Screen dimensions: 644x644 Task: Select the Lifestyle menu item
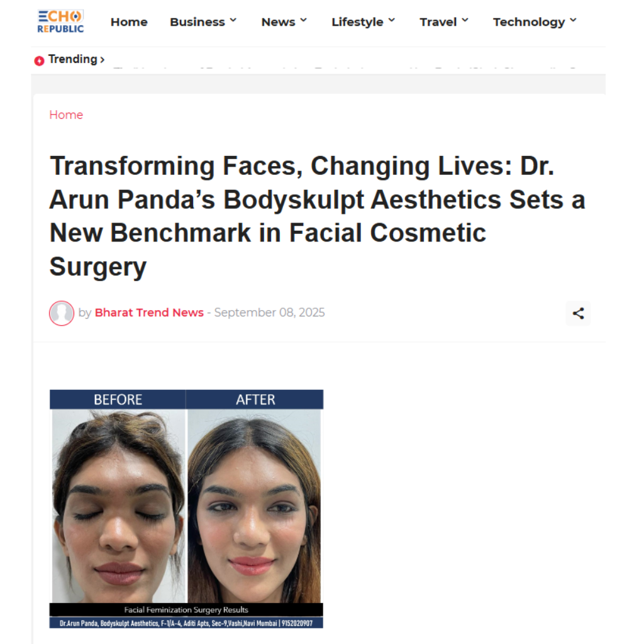(x=357, y=22)
